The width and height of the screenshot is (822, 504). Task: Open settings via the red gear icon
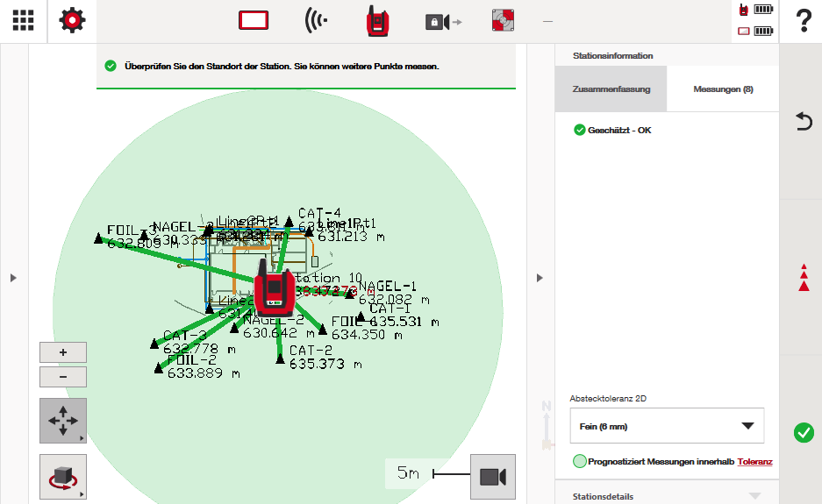[73, 21]
